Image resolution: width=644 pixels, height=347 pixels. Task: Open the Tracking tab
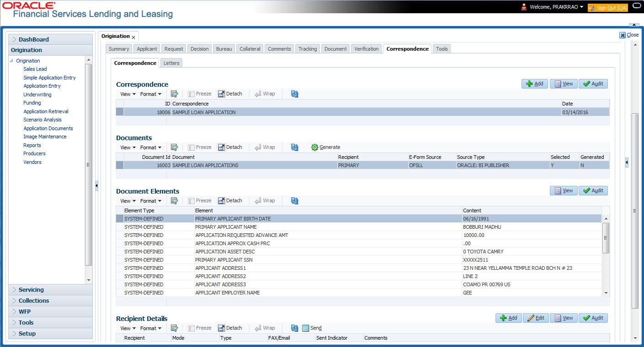[x=308, y=49]
